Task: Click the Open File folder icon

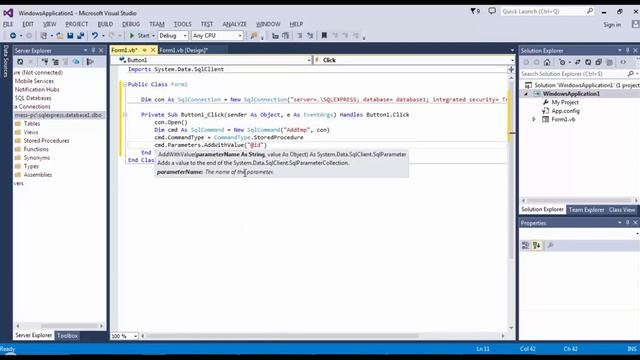Action: point(60,36)
